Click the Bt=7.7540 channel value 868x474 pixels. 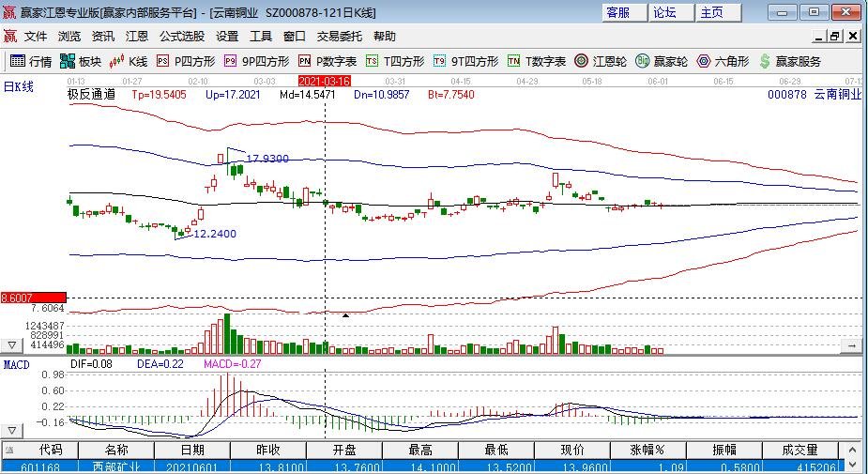(x=451, y=95)
